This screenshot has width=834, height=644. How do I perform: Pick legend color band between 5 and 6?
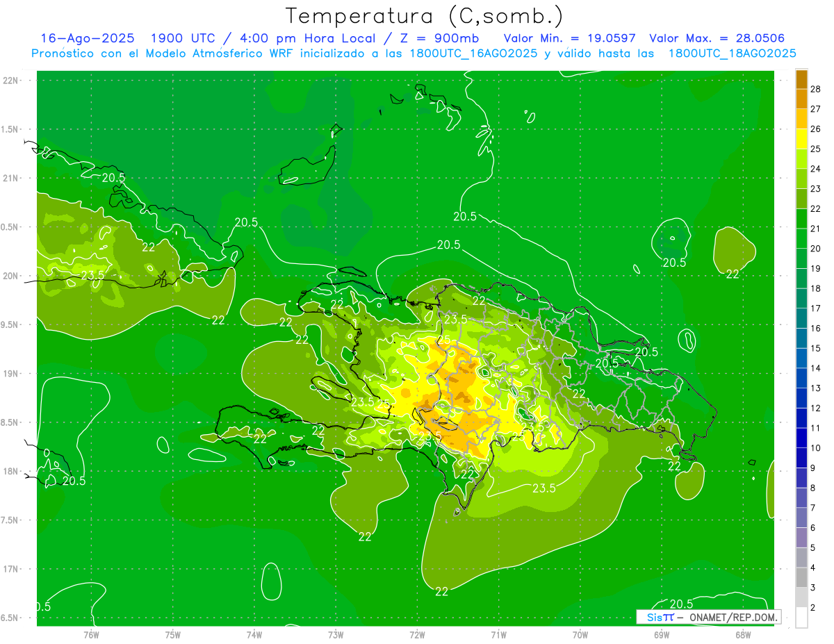click(x=801, y=538)
